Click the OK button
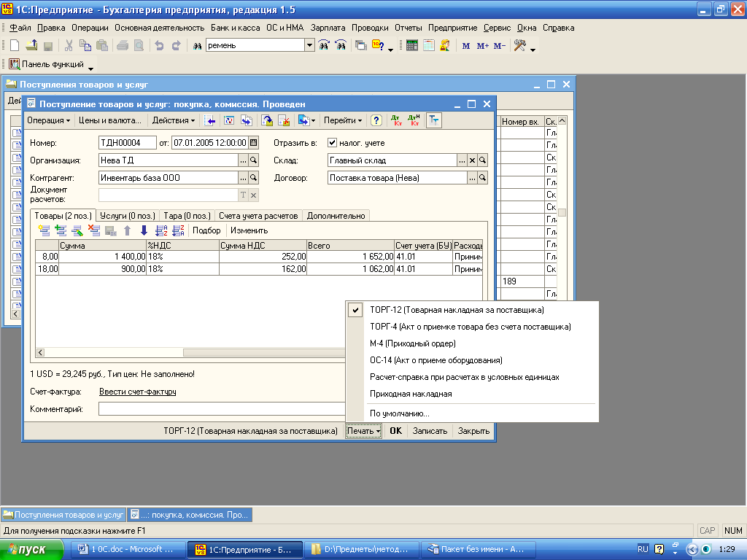The height and width of the screenshot is (560, 747). tap(395, 431)
